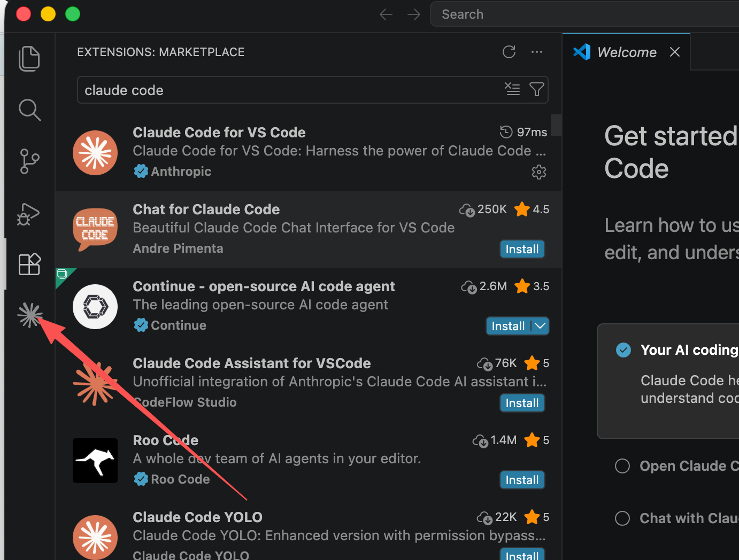Click the 2.6M download count
The height and width of the screenshot is (560, 739).
pyautogui.click(x=484, y=286)
